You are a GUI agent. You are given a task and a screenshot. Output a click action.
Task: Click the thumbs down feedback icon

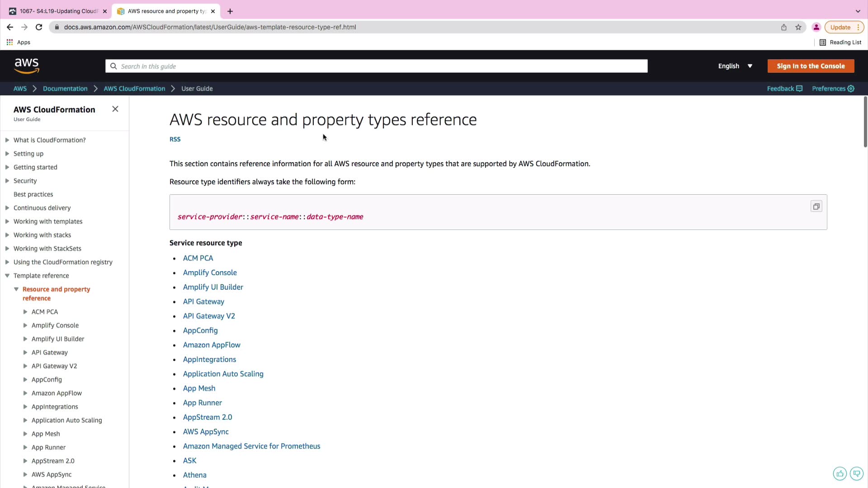(856, 474)
